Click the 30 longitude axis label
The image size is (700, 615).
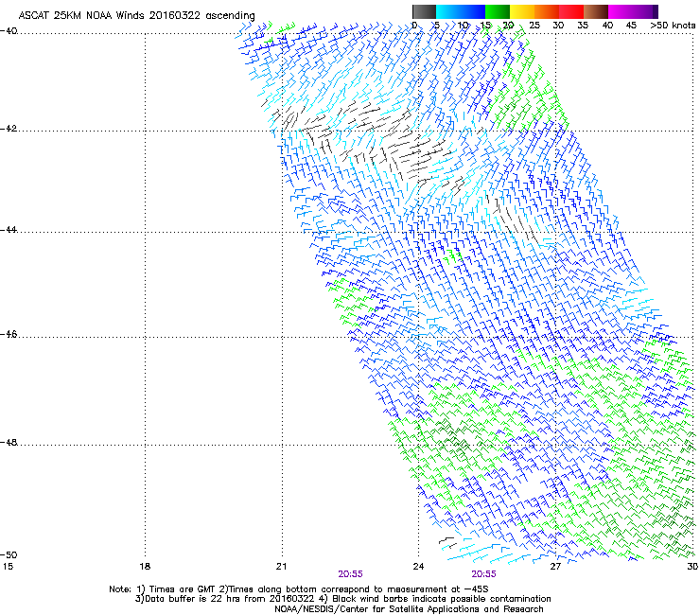click(692, 567)
